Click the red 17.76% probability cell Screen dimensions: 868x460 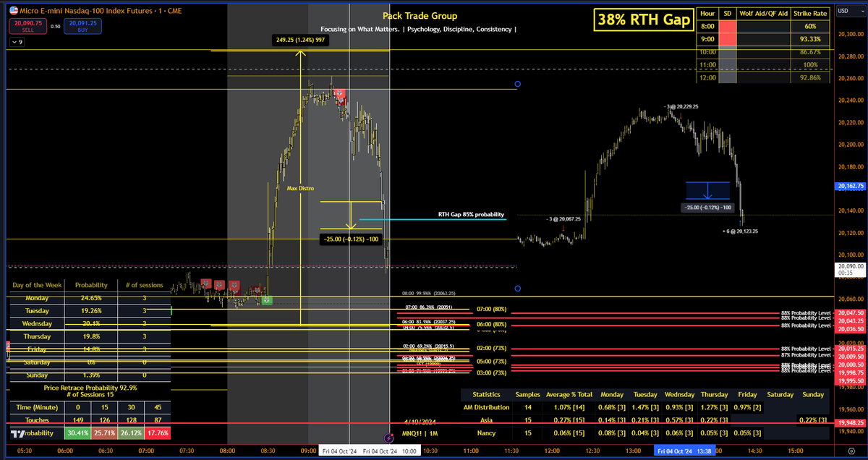click(157, 434)
